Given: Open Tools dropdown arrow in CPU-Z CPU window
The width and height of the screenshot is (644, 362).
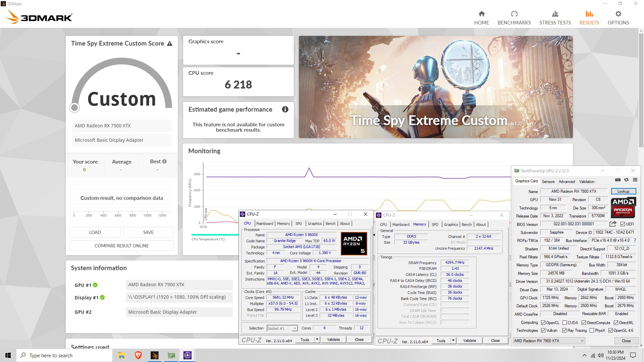Looking at the screenshot, I should pos(317,340).
